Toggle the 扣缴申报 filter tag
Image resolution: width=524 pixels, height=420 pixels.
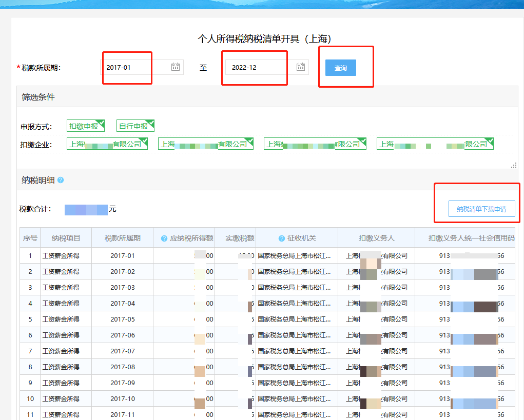86,126
